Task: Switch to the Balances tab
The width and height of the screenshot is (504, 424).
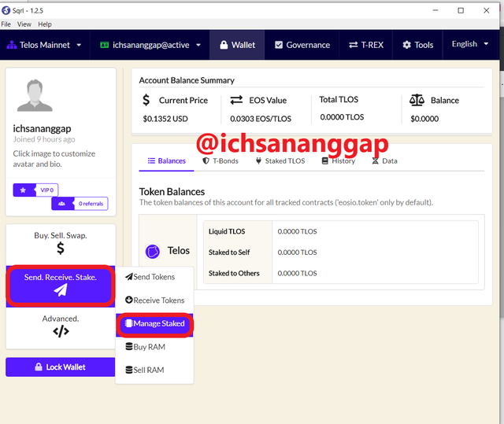Action: point(166,160)
